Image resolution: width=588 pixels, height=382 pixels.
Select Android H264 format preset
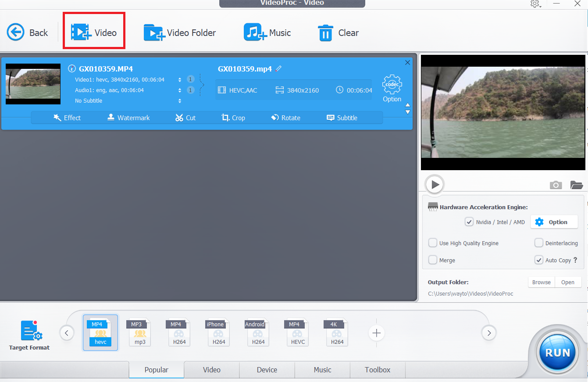point(258,333)
